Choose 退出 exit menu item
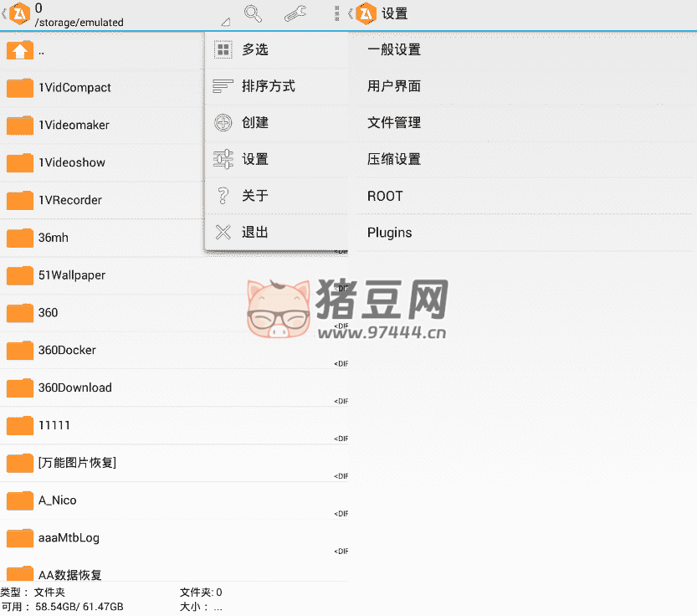Viewport: 697px width, 616px height. click(x=276, y=232)
